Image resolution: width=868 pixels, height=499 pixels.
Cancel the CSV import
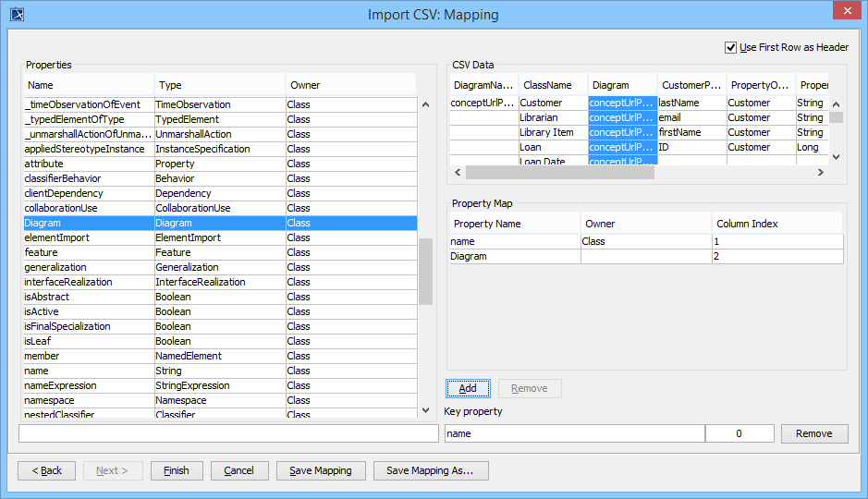tap(238, 470)
